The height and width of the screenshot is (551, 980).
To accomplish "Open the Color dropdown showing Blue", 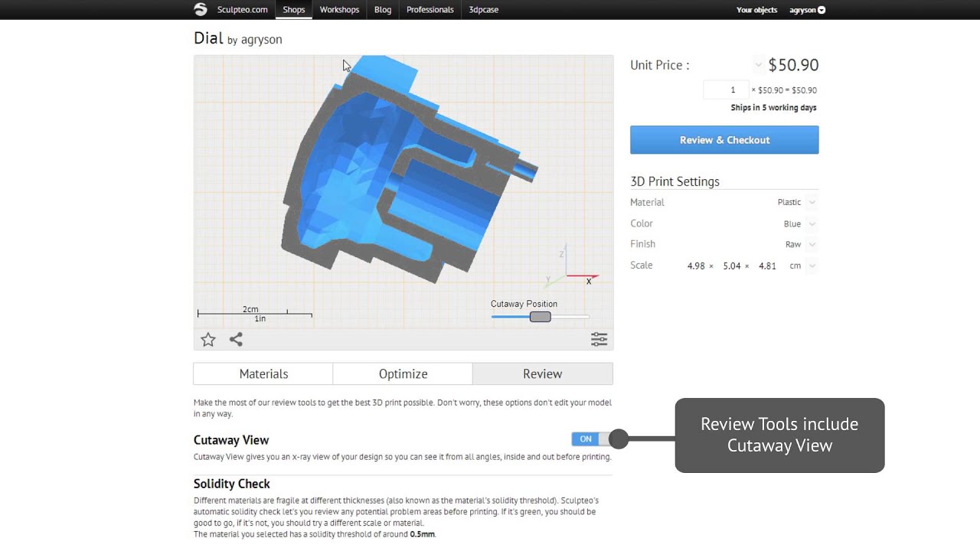I will pyautogui.click(x=812, y=223).
